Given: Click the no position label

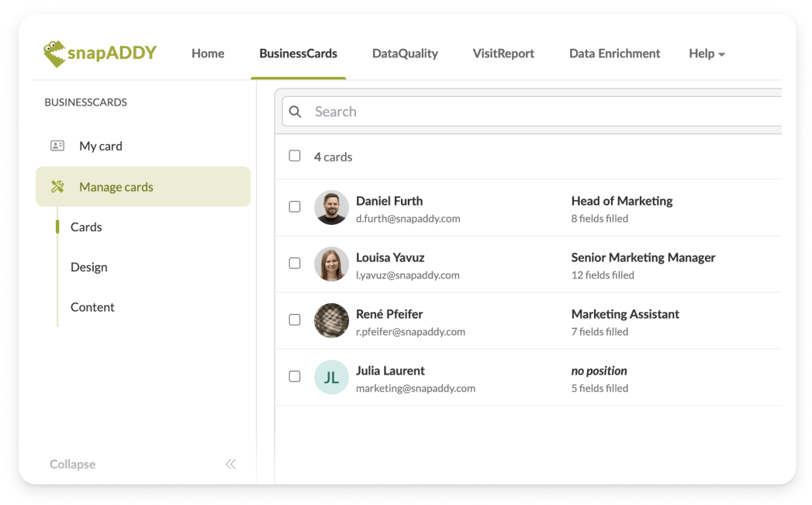Looking at the screenshot, I should pyautogui.click(x=599, y=371).
